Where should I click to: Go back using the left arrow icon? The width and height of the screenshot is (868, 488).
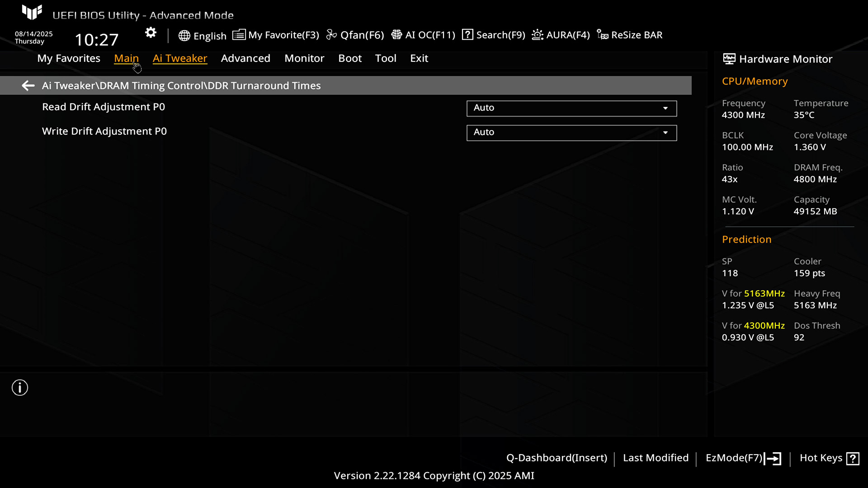pos(28,85)
